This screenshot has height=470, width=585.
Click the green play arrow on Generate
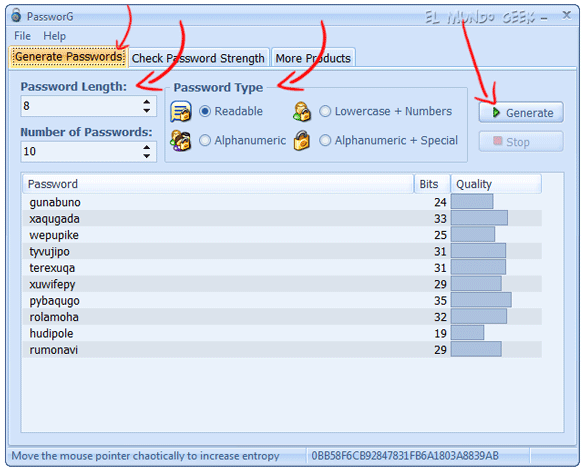click(496, 112)
